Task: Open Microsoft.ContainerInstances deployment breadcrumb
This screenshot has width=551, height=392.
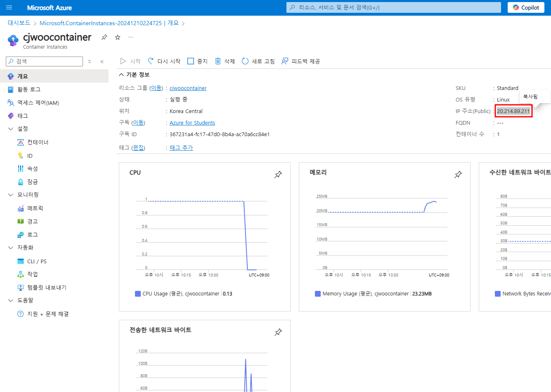Action: pyautogui.click(x=109, y=23)
